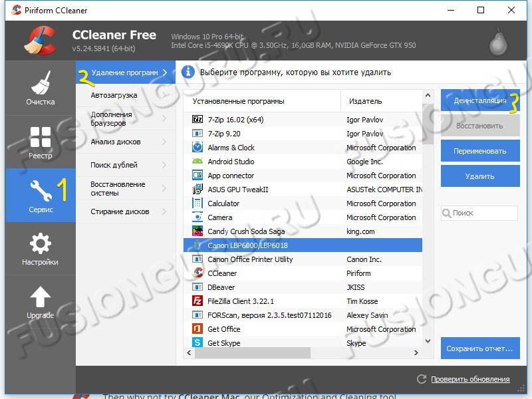Open Восстановление системы tab

(x=126, y=188)
